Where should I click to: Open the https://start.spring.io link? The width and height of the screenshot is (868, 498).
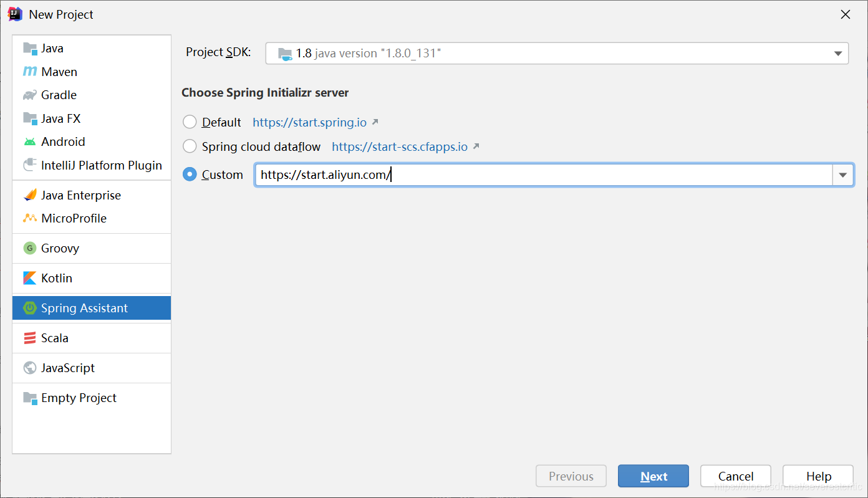point(309,123)
